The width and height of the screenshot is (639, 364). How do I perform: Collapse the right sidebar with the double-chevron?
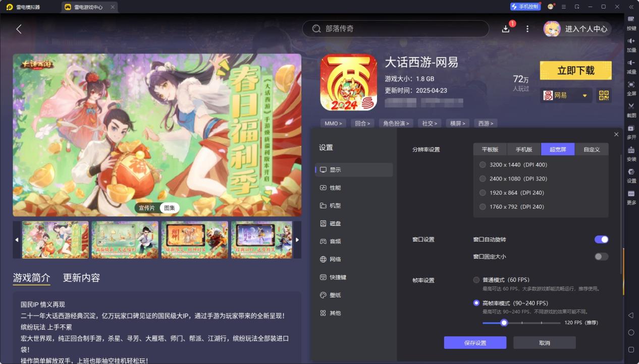631,7
